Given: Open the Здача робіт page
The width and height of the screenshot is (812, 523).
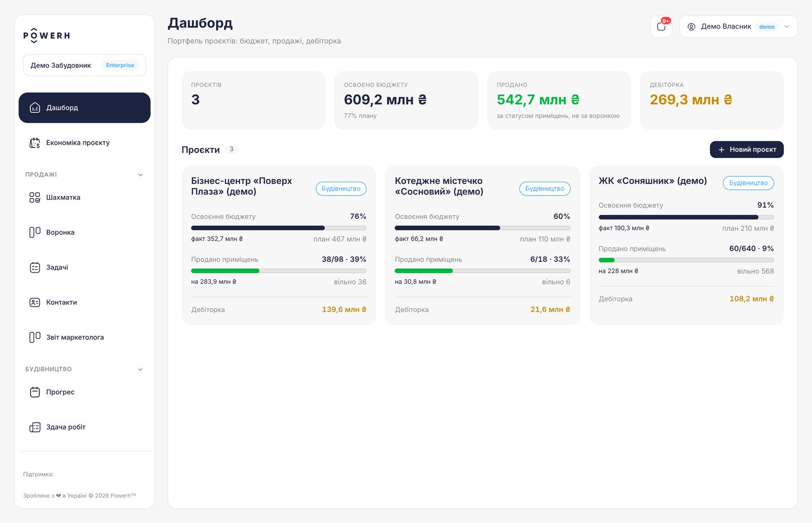Looking at the screenshot, I should 84,427.
